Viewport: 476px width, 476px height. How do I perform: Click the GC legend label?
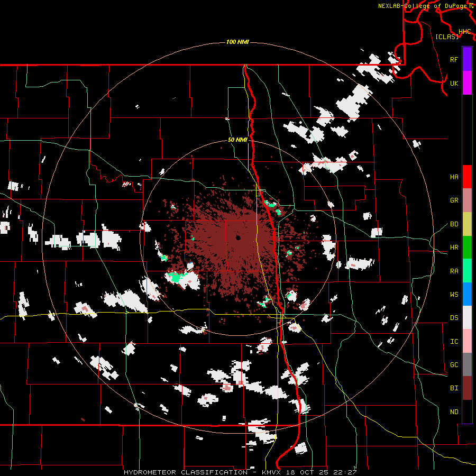click(x=454, y=364)
